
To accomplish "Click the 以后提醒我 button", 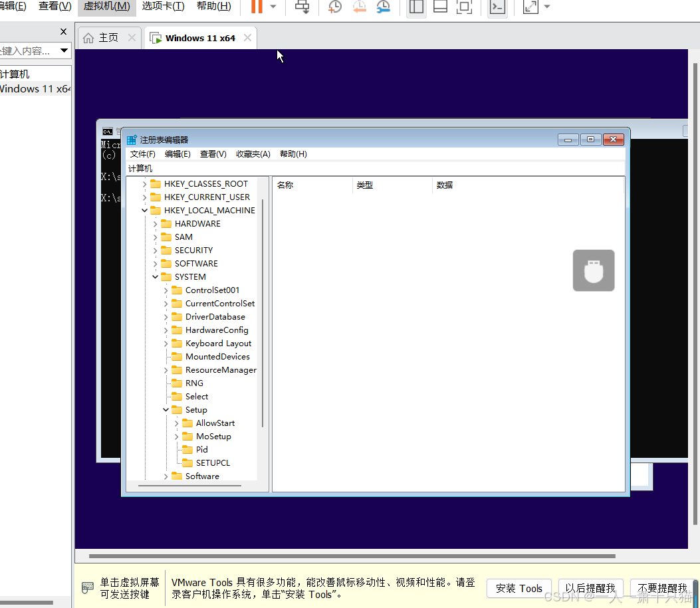I will (590, 588).
